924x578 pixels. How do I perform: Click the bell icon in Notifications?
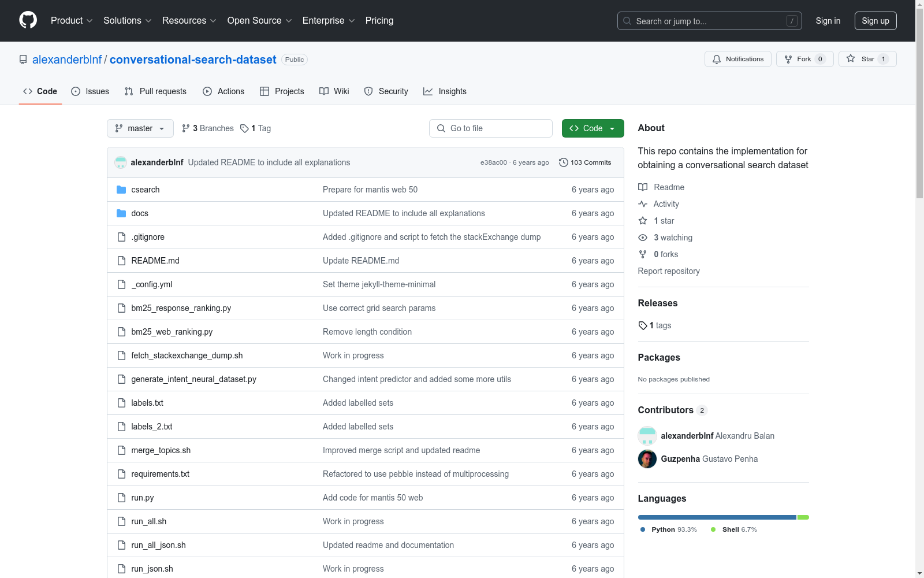point(717,59)
